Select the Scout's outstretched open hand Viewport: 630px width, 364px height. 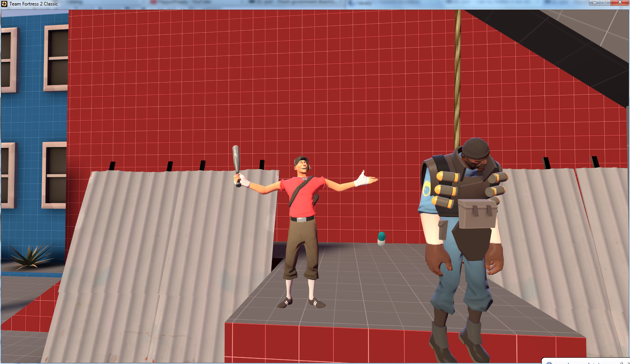click(364, 179)
